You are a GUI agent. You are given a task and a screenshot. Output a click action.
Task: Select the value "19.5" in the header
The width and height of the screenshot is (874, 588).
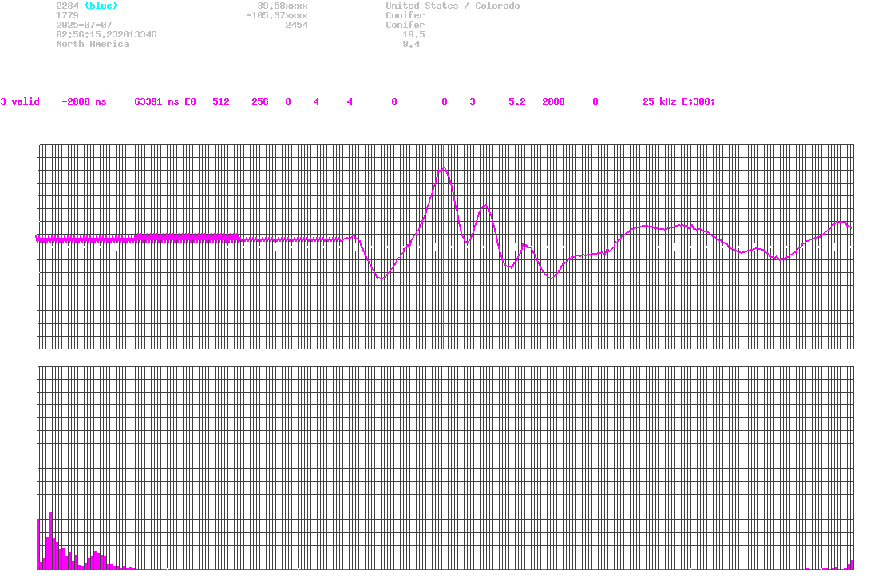[x=413, y=34]
